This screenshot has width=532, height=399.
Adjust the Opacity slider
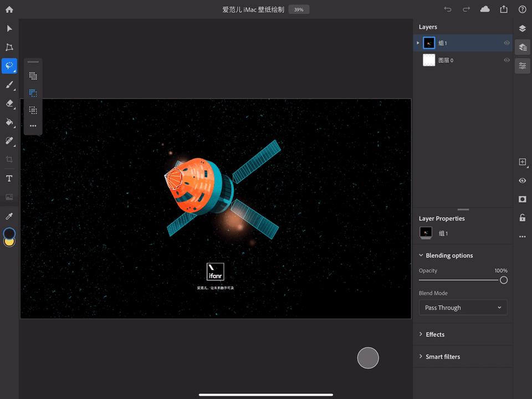point(503,280)
